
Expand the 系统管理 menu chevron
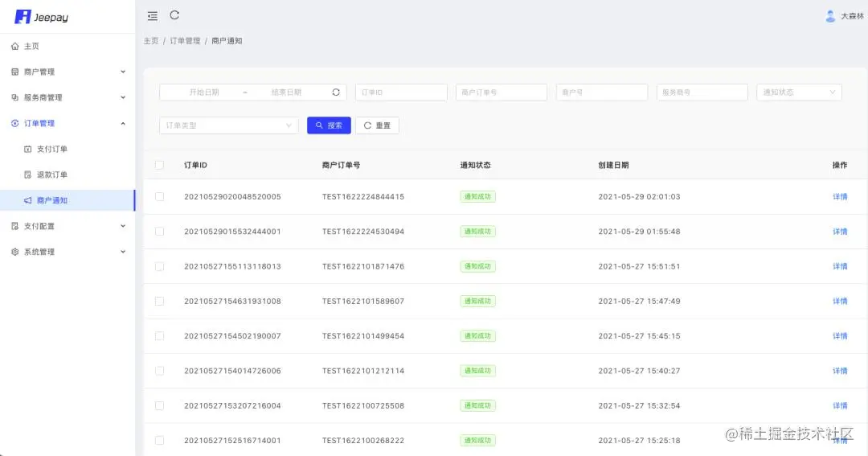[x=123, y=252]
